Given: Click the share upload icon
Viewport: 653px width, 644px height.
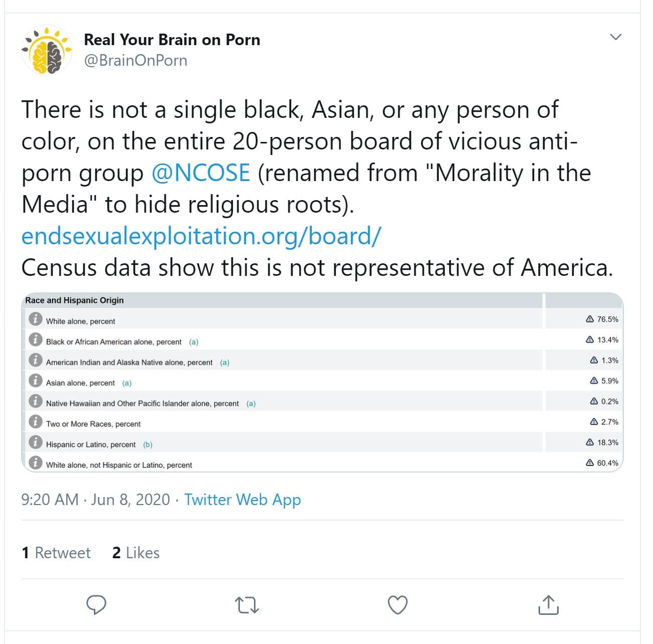Looking at the screenshot, I should coord(548,605).
